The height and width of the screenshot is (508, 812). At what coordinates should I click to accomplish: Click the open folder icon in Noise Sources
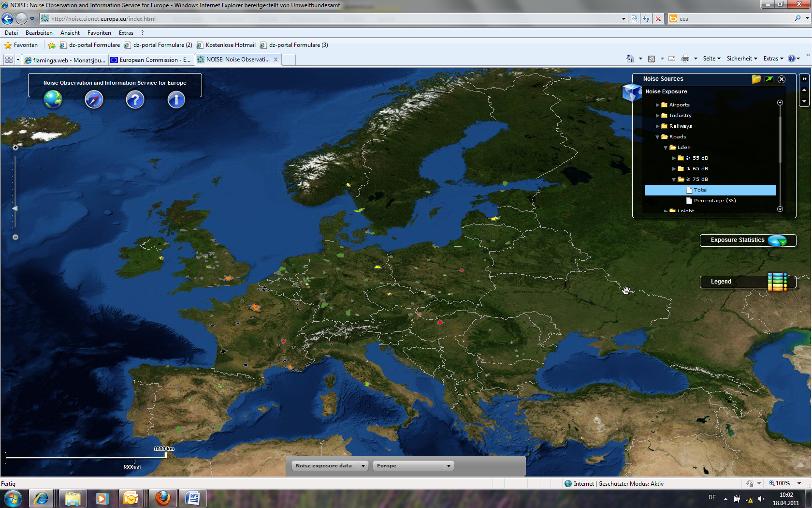756,79
